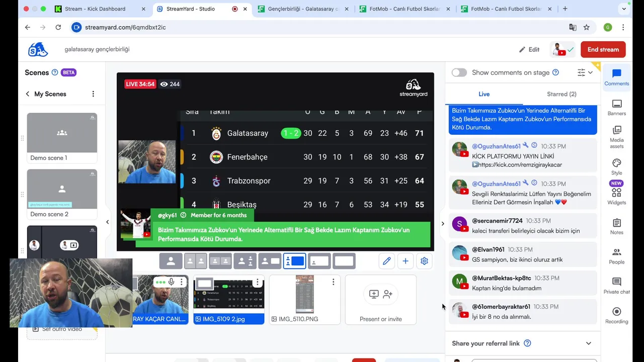Click the viewer count 244 indicator
Screen dimensions: 644x362
[170, 84]
